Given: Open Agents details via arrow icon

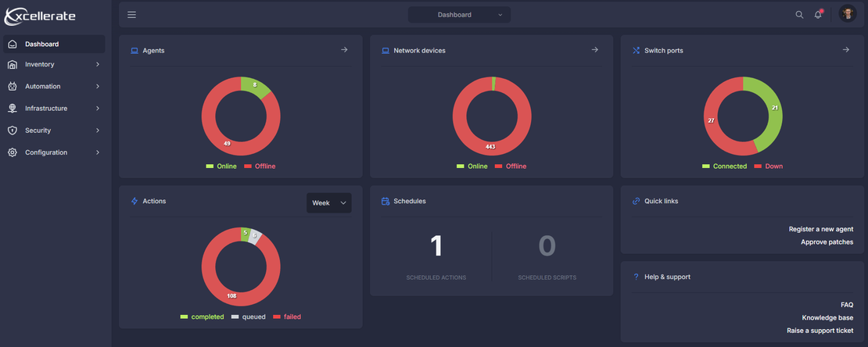Looking at the screenshot, I should (x=344, y=50).
